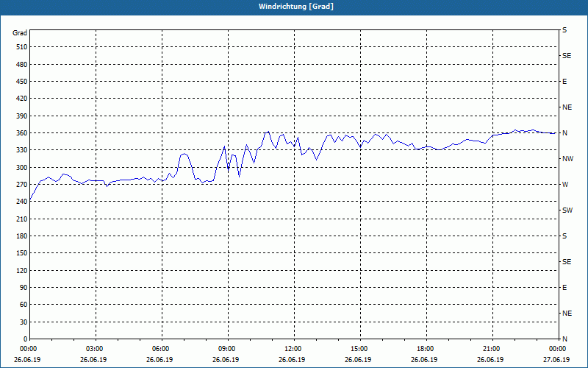
Task: Select the 480 y-axis value
Action: [x=22, y=65]
